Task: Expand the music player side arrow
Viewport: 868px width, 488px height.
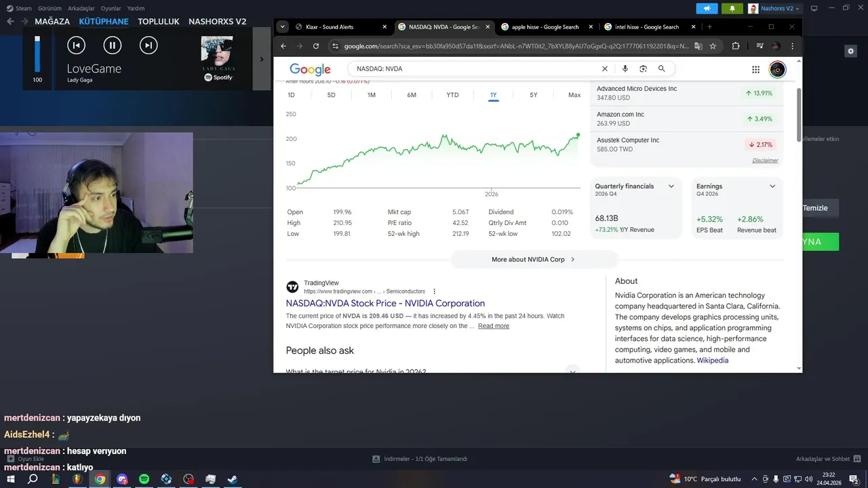Action: tap(262, 59)
